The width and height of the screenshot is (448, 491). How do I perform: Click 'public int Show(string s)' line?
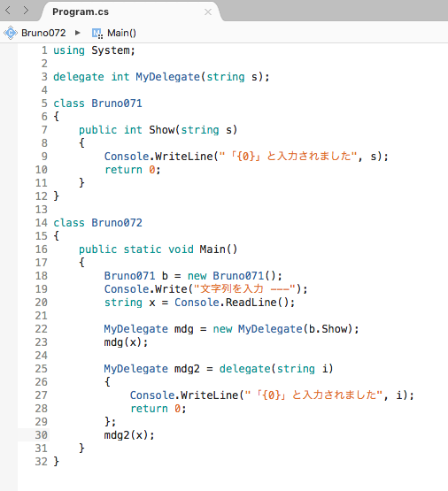pyautogui.click(x=158, y=130)
